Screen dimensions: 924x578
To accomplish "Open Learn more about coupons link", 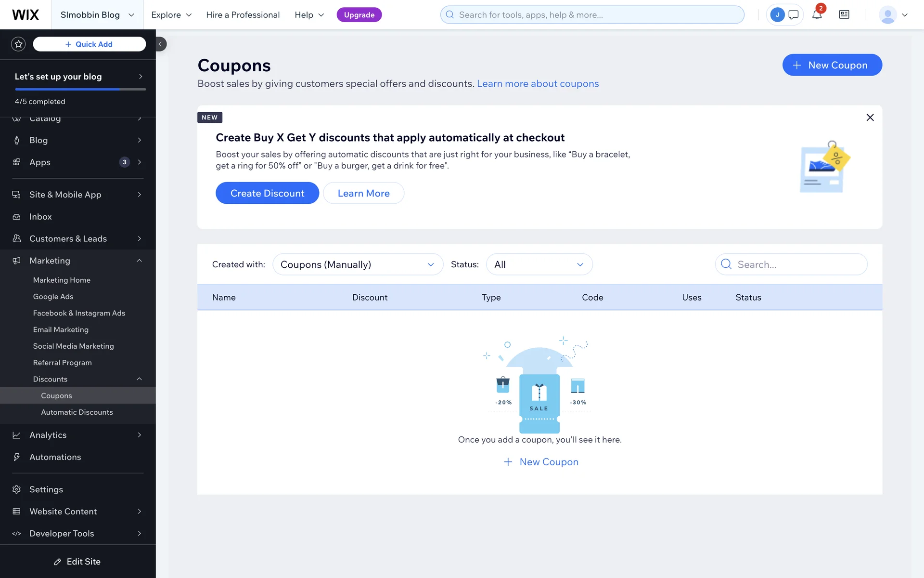I will click(x=538, y=84).
